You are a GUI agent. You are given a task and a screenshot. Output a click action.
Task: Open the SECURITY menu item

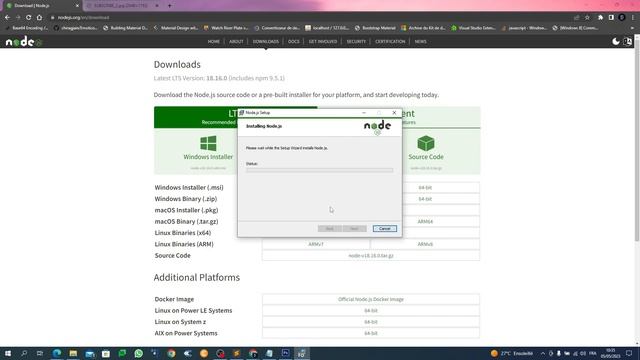pyautogui.click(x=356, y=42)
